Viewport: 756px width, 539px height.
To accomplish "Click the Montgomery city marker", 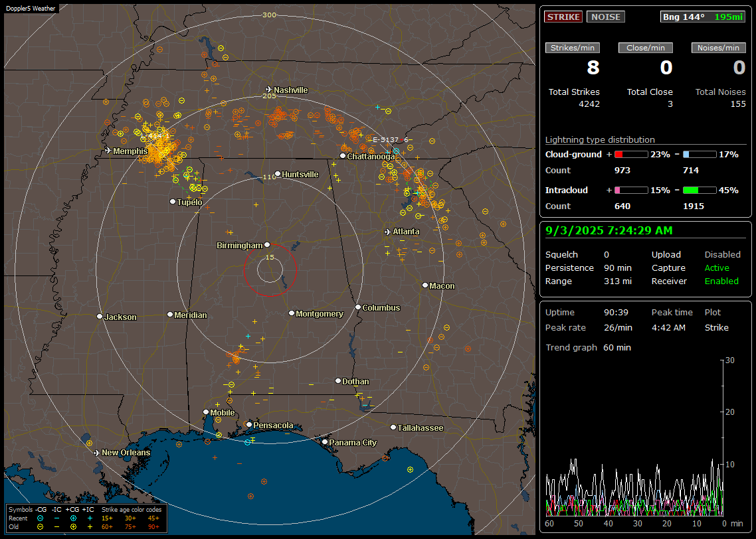I will [x=292, y=313].
